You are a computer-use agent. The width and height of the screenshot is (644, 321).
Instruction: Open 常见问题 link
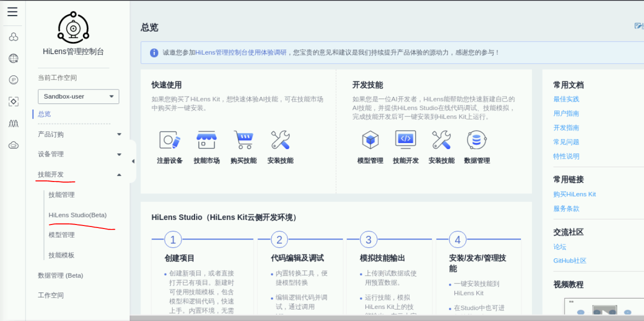566,142
